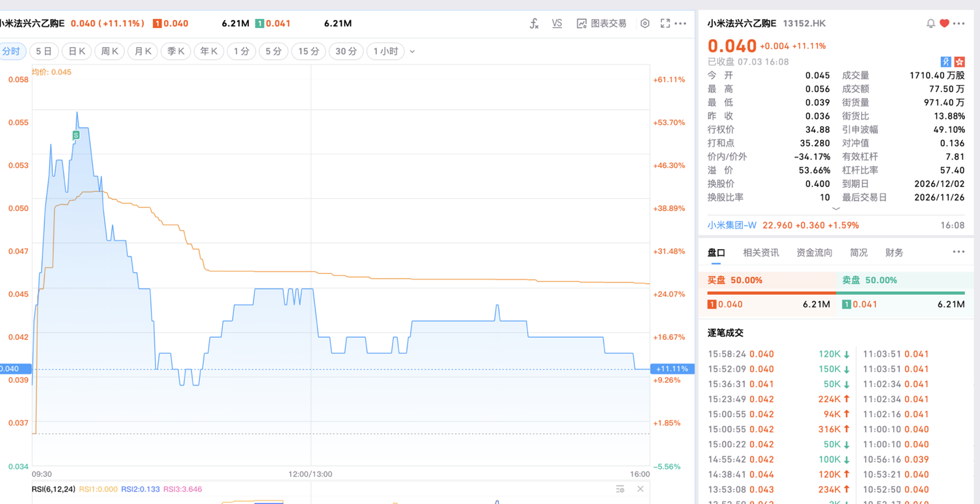Click the Hong Kong market flag icon

959,61
